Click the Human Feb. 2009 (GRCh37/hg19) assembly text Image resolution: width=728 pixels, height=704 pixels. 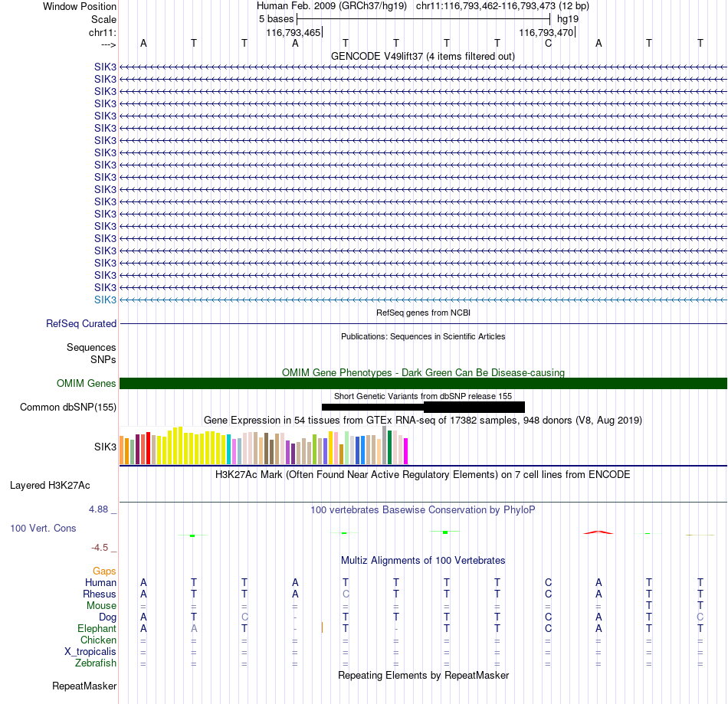pyautogui.click(x=332, y=6)
